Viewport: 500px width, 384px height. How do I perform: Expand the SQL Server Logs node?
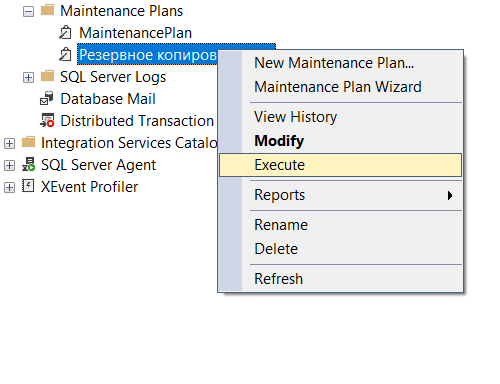tap(28, 78)
